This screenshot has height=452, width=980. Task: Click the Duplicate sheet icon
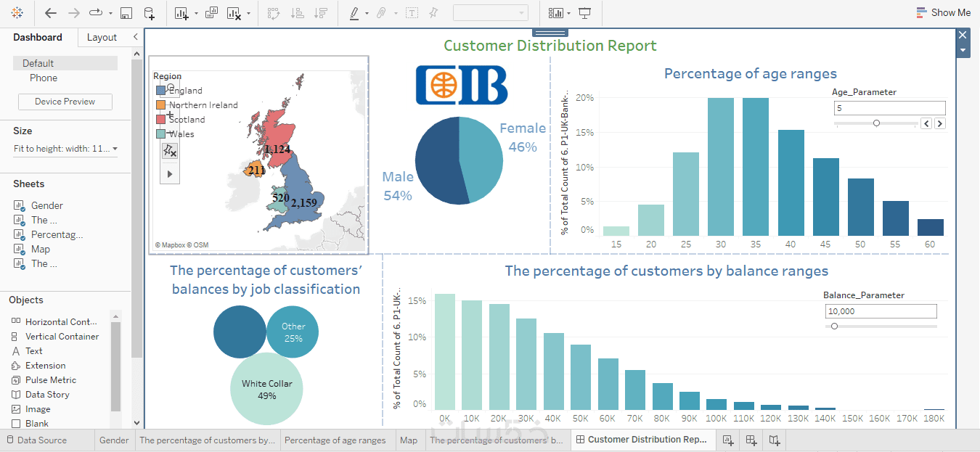[212, 12]
